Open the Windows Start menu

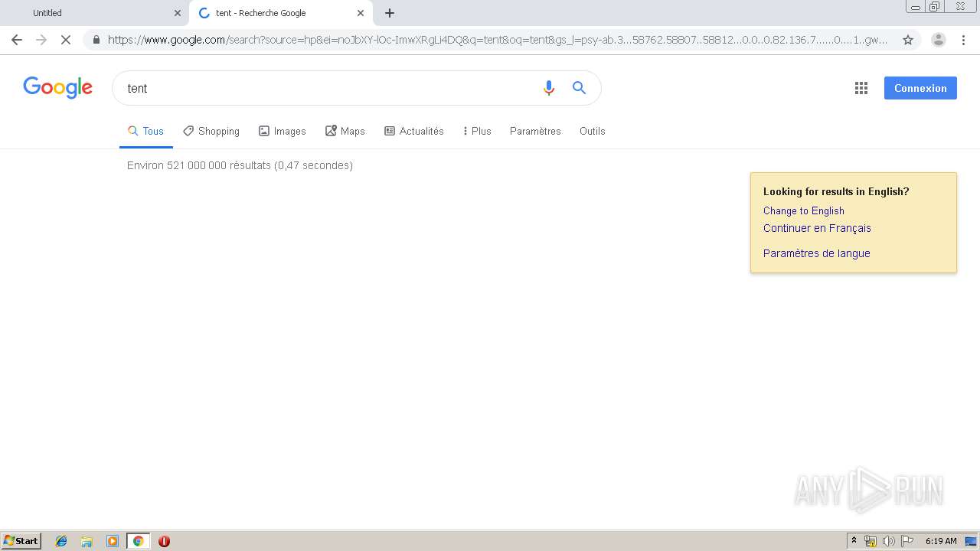(21, 540)
